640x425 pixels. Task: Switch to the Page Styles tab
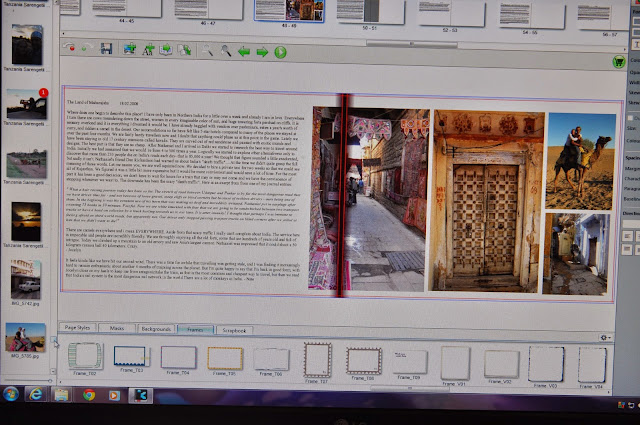[78, 327]
